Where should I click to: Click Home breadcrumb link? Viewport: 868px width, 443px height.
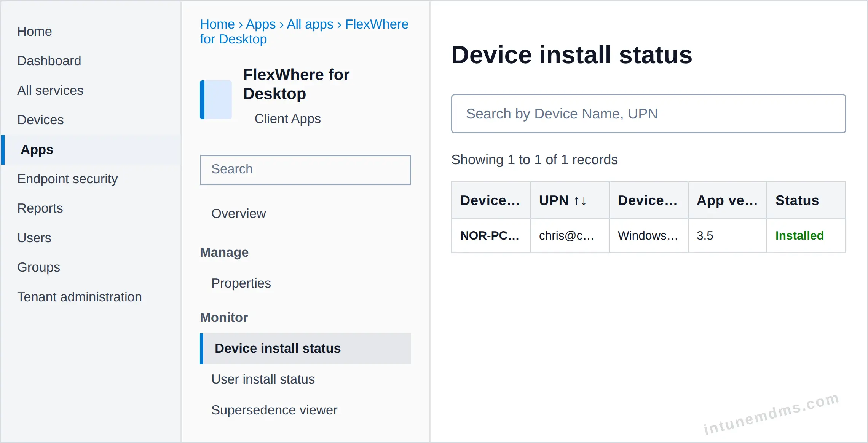217,24
